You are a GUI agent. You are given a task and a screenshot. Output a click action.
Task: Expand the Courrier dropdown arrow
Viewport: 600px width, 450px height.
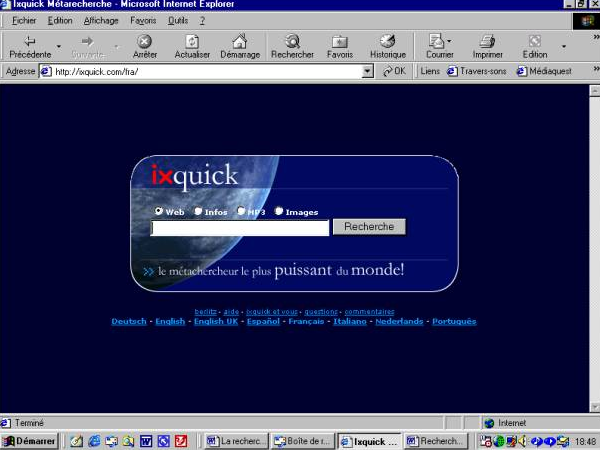coord(449,41)
